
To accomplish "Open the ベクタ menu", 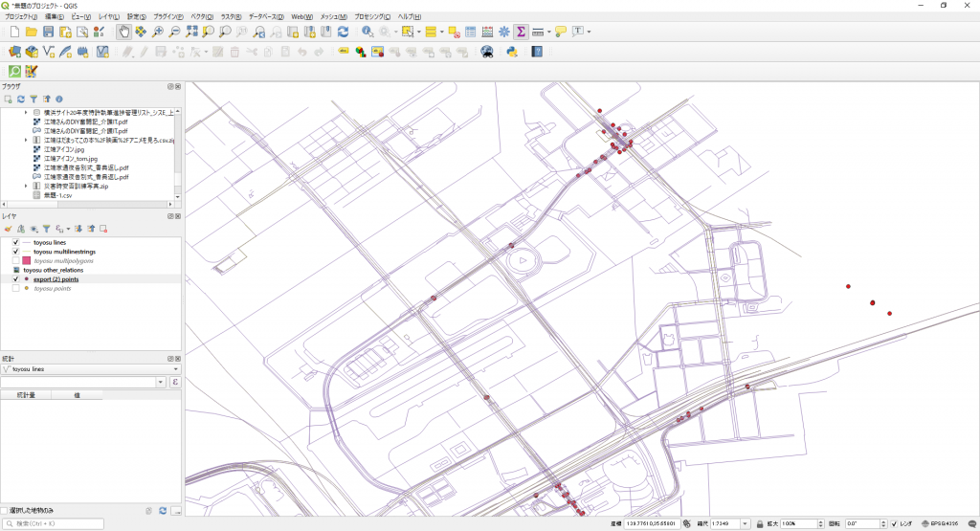I will 201,17.
